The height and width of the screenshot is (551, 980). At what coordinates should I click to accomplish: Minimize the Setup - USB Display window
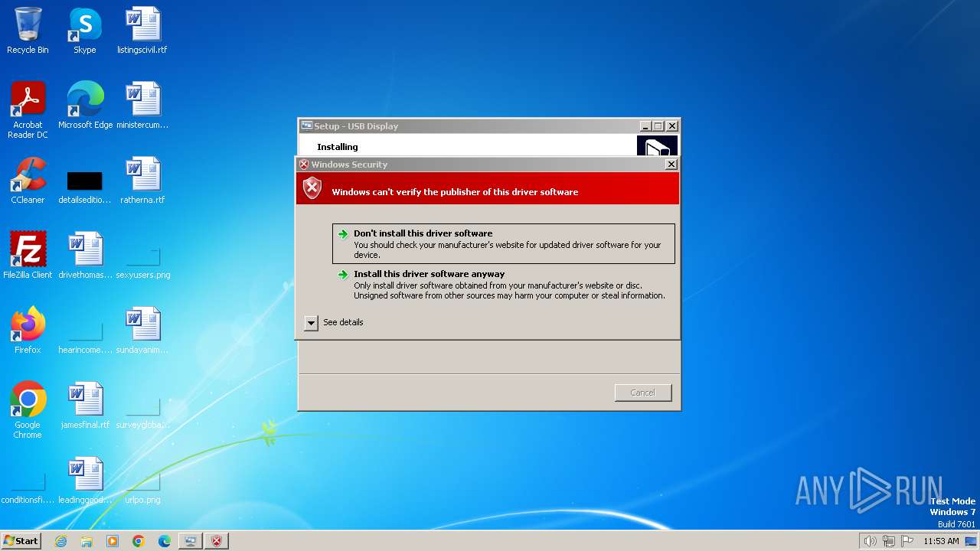tap(645, 126)
